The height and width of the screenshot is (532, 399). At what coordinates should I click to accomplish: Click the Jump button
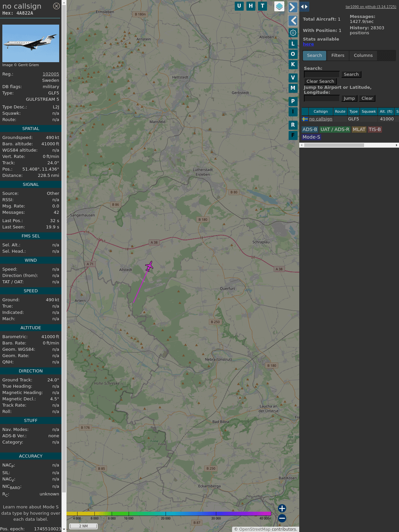[349, 98]
